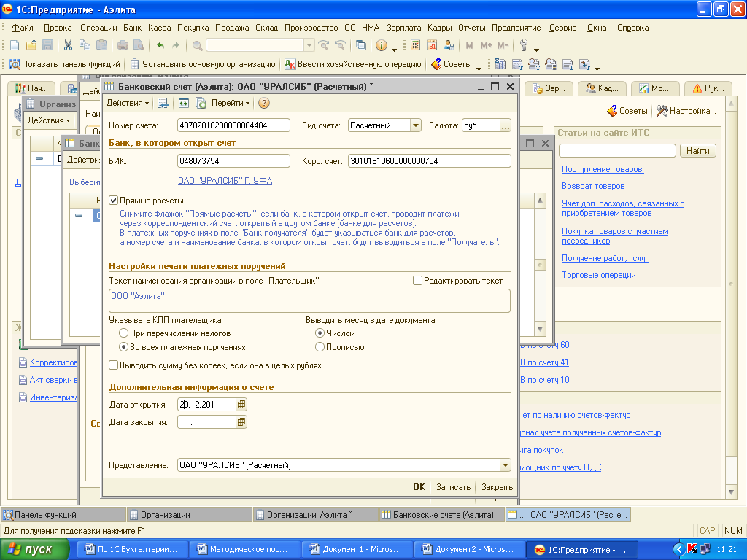The image size is (747, 560).
Task: Click the Номер счета input field
Action: [x=233, y=125]
